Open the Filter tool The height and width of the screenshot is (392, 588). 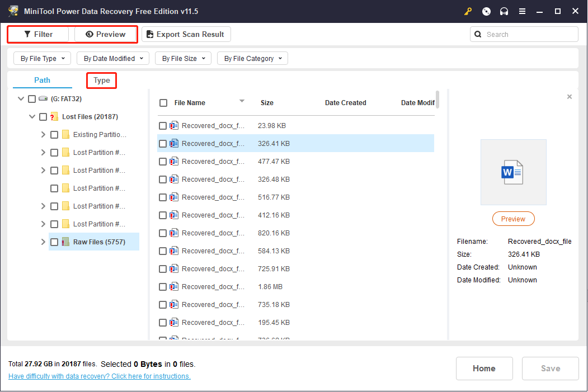(38, 35)
